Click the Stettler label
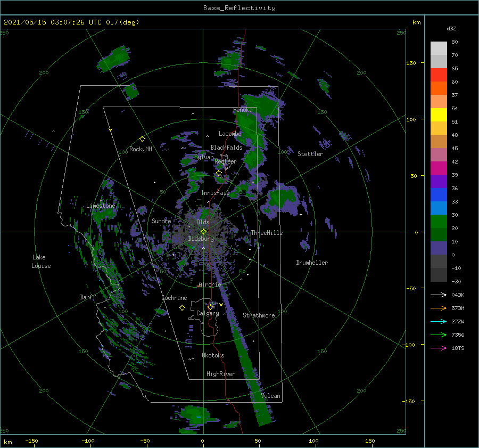 310,154
